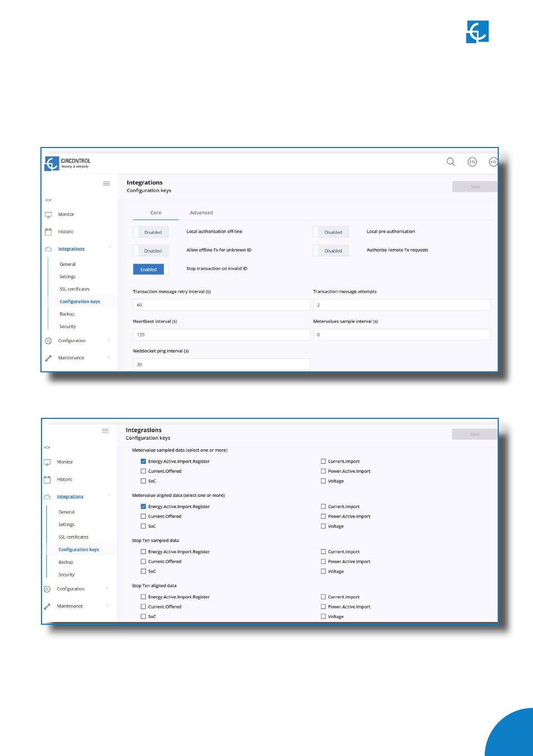Viewport: 533px width, 756px height.
Task: Open Backup in the lower sidebar submenu
Action: pos(66,562)
